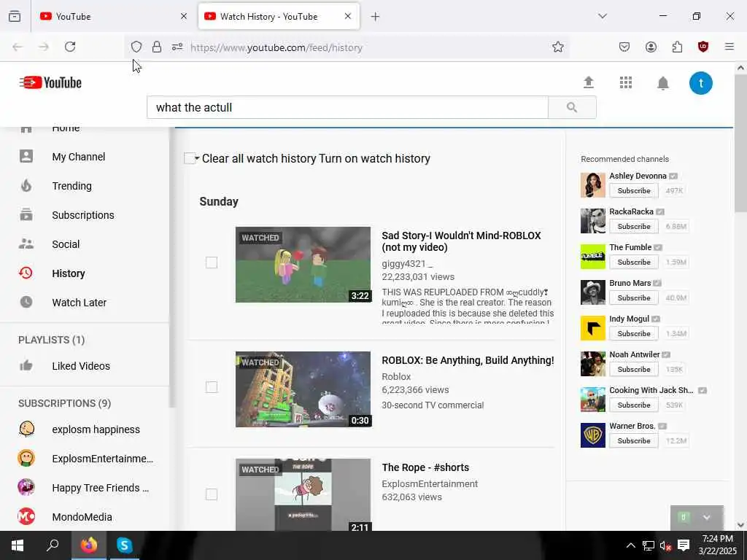Open MondoMedia subscription in sidebar
Viewport: 747px width, 560px height.
click(x=82, y=517)
